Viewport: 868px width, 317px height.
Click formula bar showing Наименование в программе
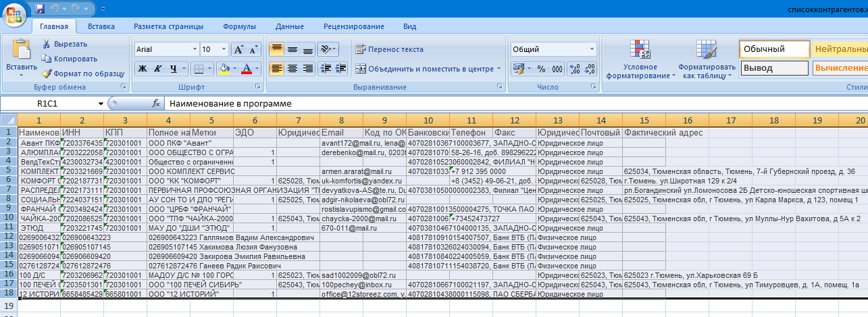(x=516, y=104)
